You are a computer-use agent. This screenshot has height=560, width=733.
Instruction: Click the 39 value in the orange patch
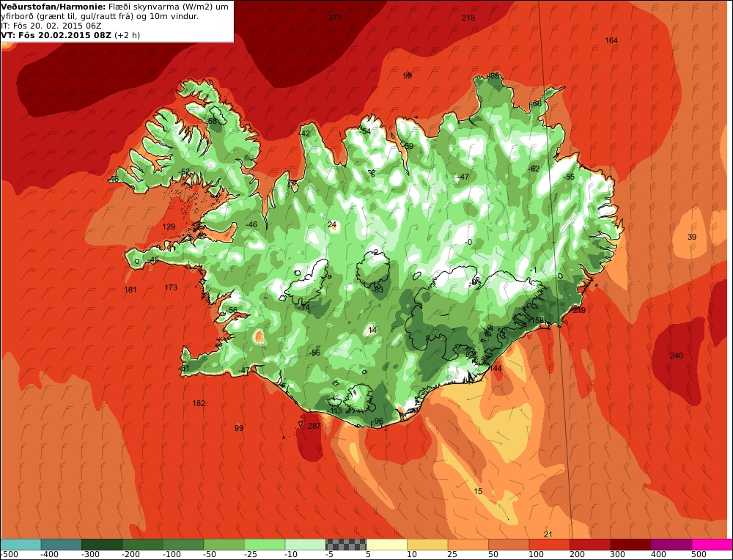tap(692, 237)
